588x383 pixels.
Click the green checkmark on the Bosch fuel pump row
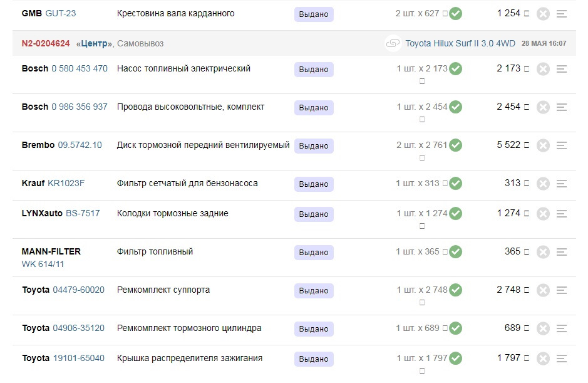tap(456, 69)
